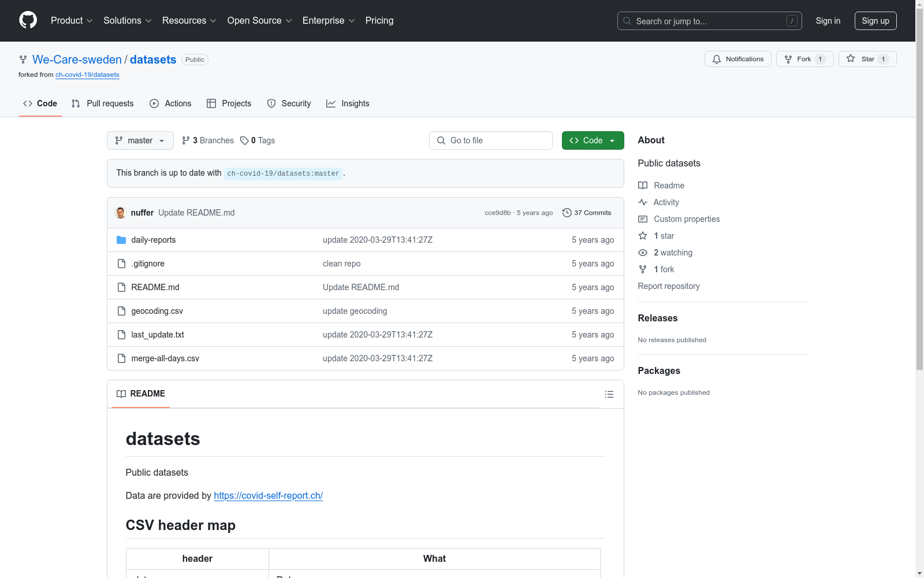
Task: Open the datasets repository name link
Action: (153, 60)
